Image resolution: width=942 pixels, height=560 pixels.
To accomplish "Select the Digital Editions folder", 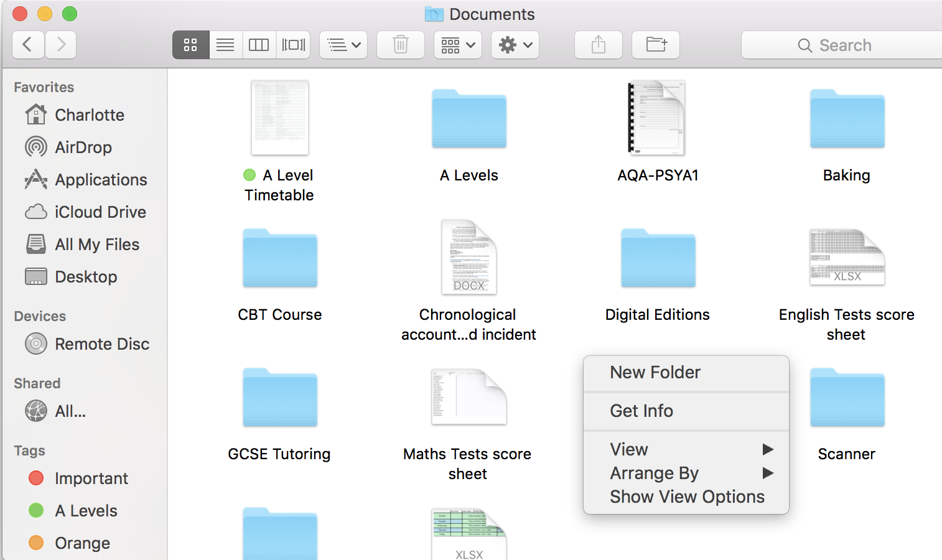I will click(658, 258).
